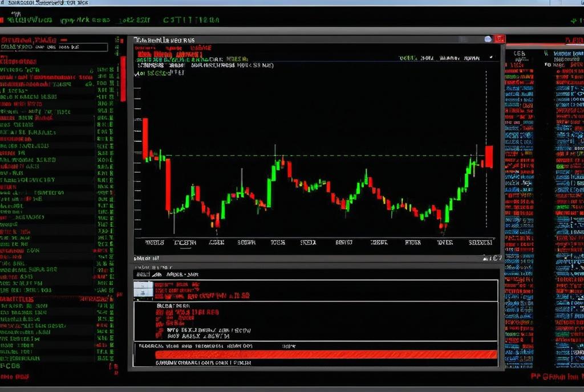Click the red scrollbar thumb of the left watchlist
Viewport: 584px width, 392px height.
(x=123, y=79)
